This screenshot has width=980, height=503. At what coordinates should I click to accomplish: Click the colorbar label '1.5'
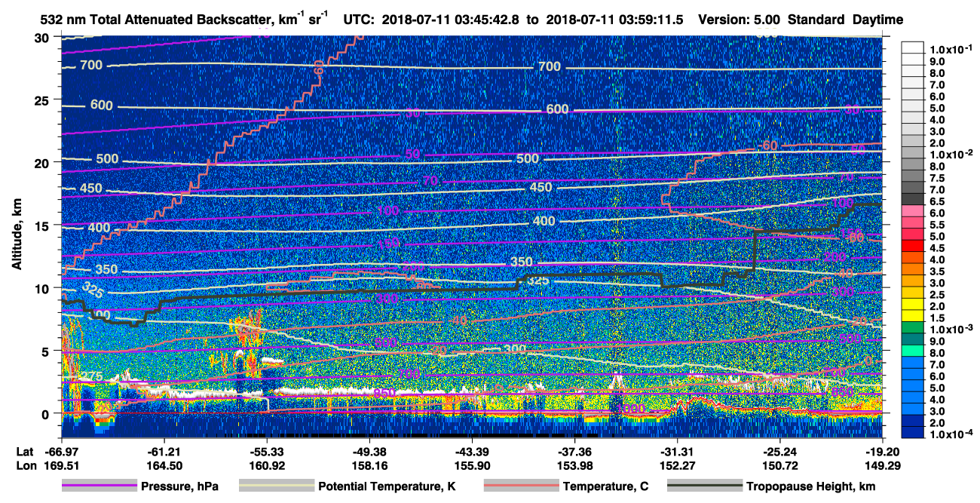point(936,317)
